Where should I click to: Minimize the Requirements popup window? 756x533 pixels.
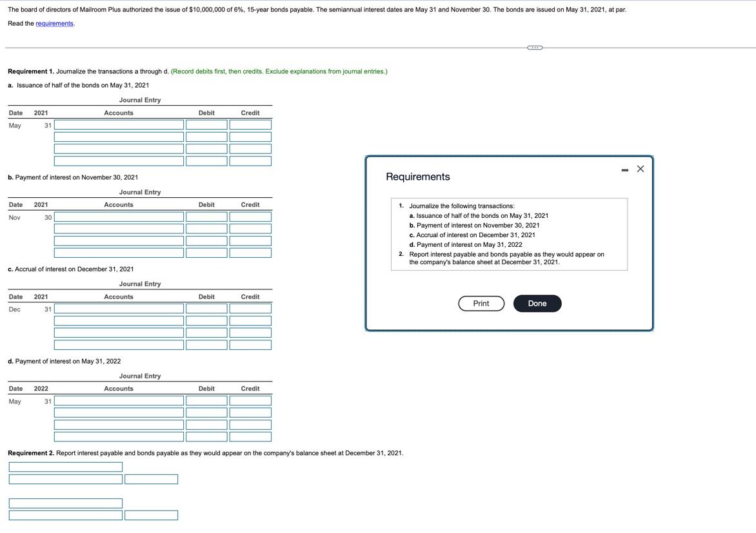coord(623,168)
